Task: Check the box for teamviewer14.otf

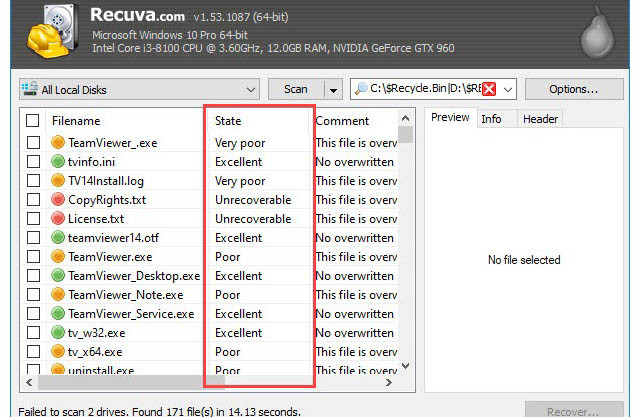Action: (x=33, y=237)
